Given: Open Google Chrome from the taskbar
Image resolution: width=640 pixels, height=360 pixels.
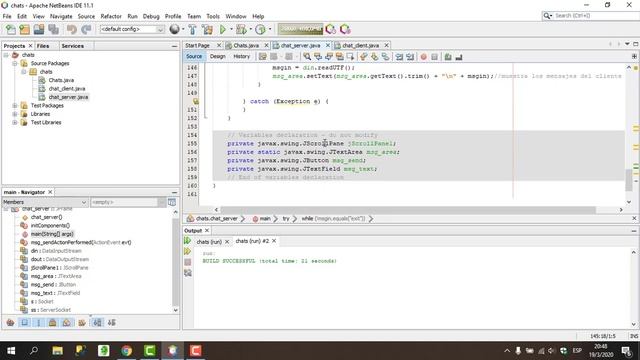Looking at the screenshot, I should (127, 351).
